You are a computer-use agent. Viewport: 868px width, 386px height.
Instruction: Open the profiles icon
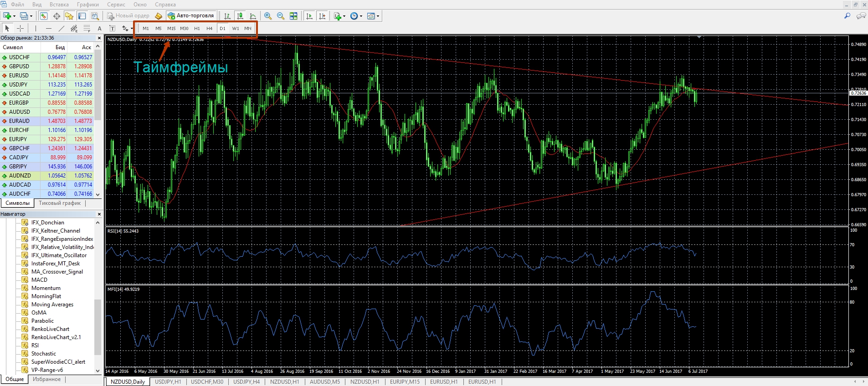pyautogui.click(x=24, y=16)
